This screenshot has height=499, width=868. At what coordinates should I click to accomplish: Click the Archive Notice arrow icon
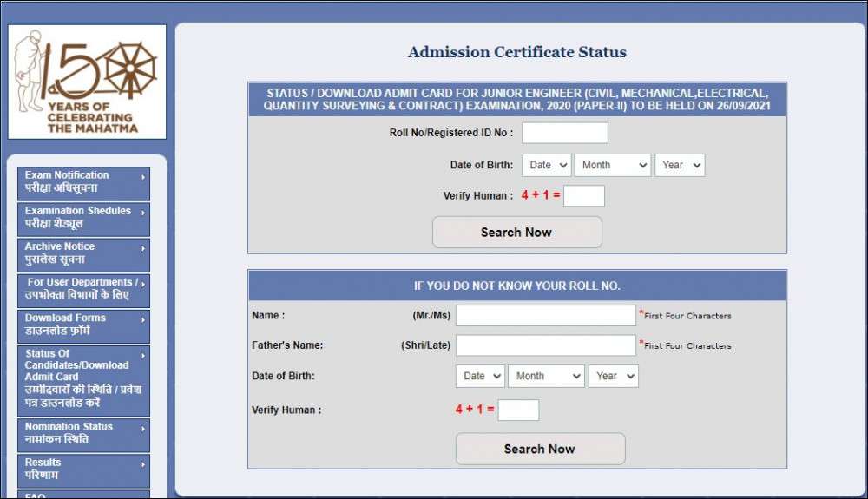[143, 248]
